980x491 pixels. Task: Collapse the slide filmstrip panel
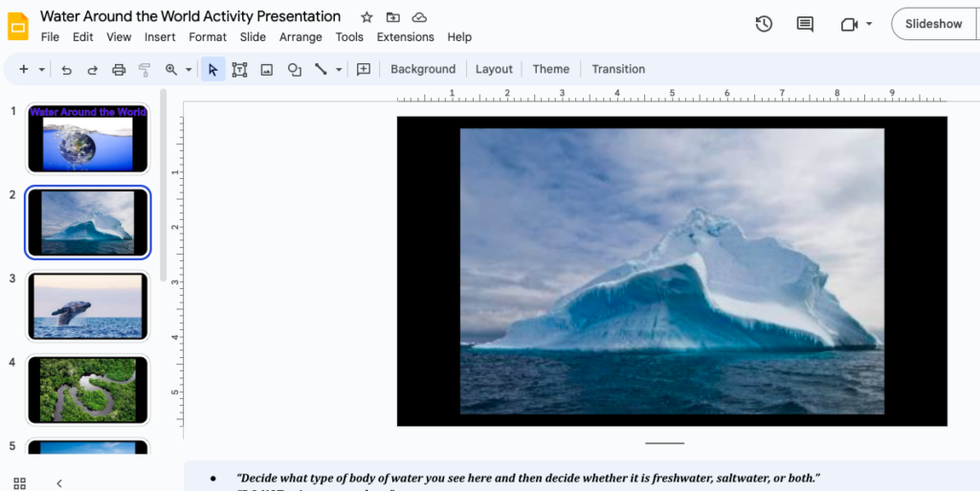pyautogui.click(x=58, y=483)
